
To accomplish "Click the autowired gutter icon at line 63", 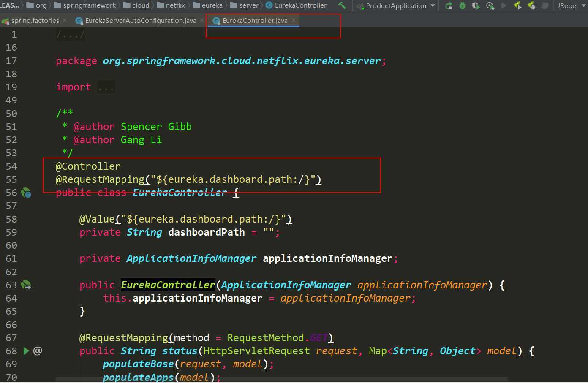I will tap(26, 285).
